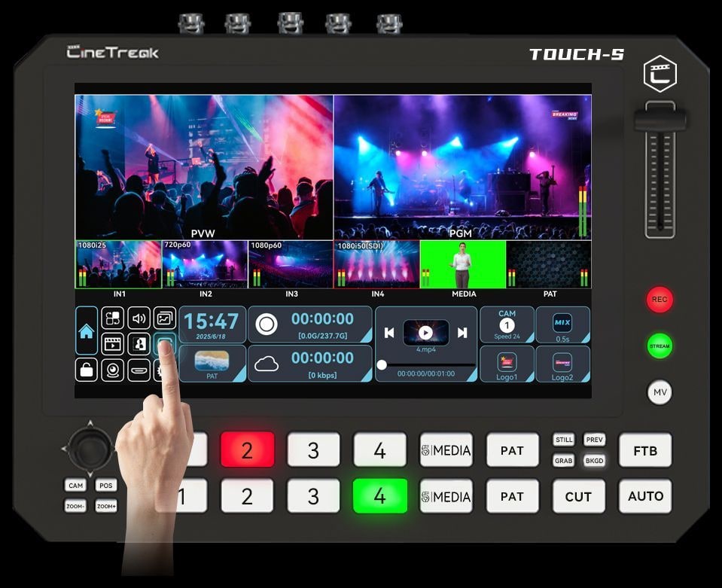Image resolution: width=722 pixels, height=588 pixels.
Task: Tap the white record circle icon
Action: click(x=267, y=324)
